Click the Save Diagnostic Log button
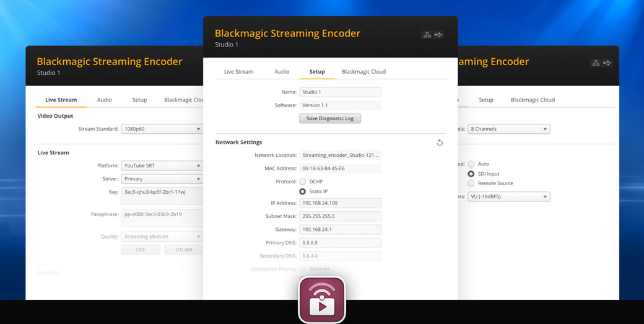The width and height of the screenshot is (644, 324). point(329,118)
